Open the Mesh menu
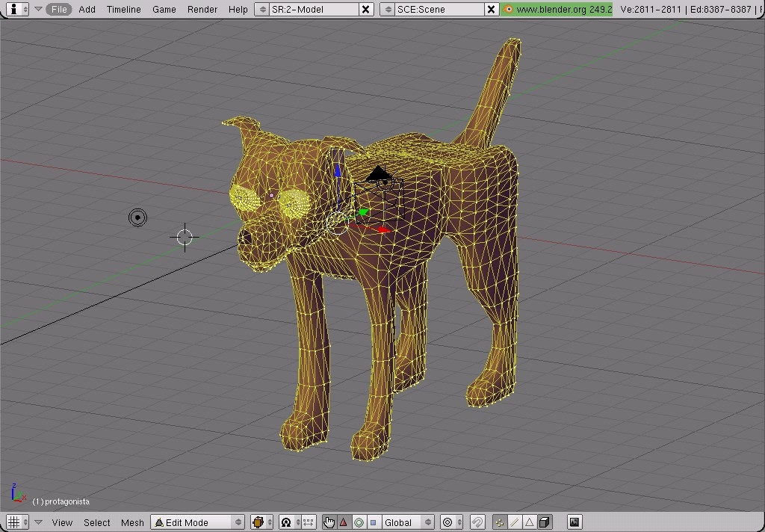Viewport: 765px width, 532px height. click(x=132, y=522)
